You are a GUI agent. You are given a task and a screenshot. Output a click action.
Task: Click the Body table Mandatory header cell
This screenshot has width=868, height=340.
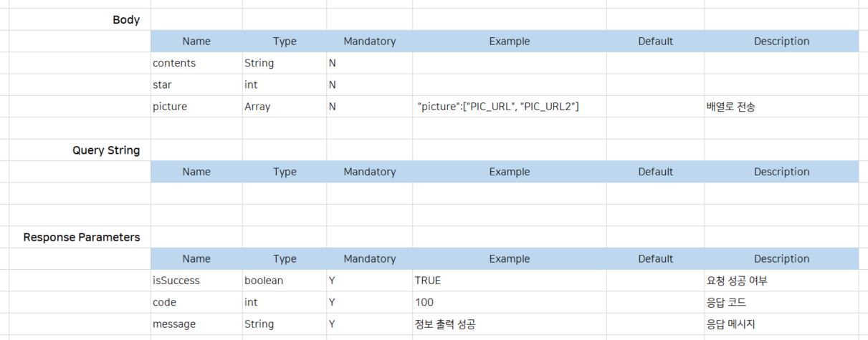coord(369,42)
